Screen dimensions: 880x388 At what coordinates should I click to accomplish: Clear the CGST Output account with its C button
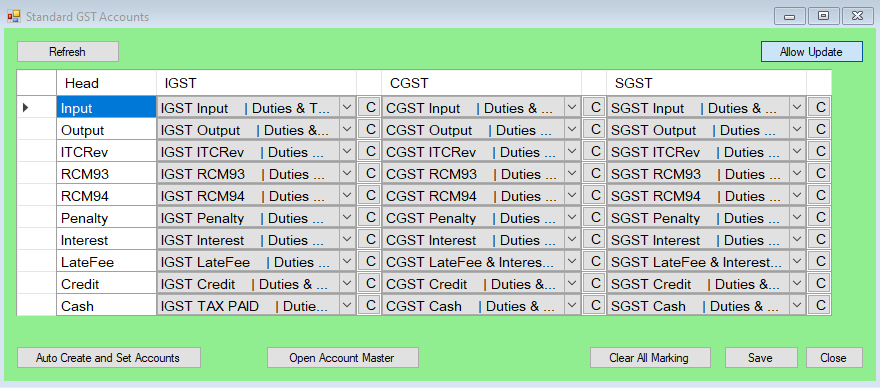pos(594,129)
